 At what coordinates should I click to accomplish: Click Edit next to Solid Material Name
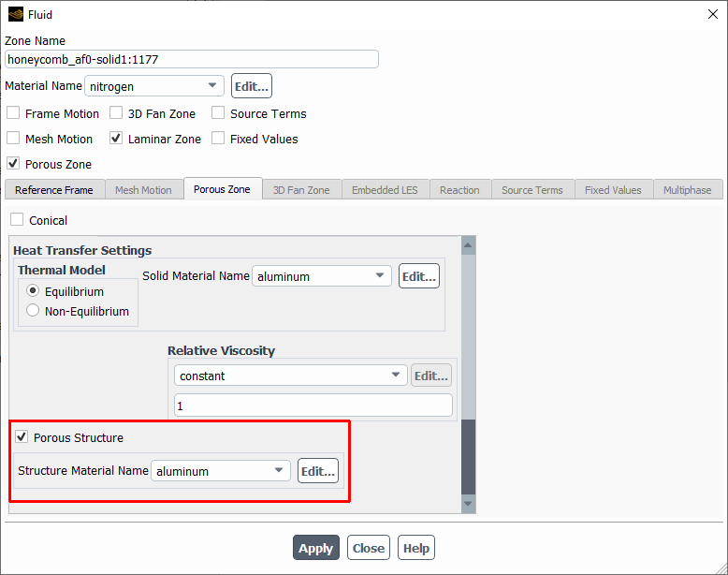point(419,276)
